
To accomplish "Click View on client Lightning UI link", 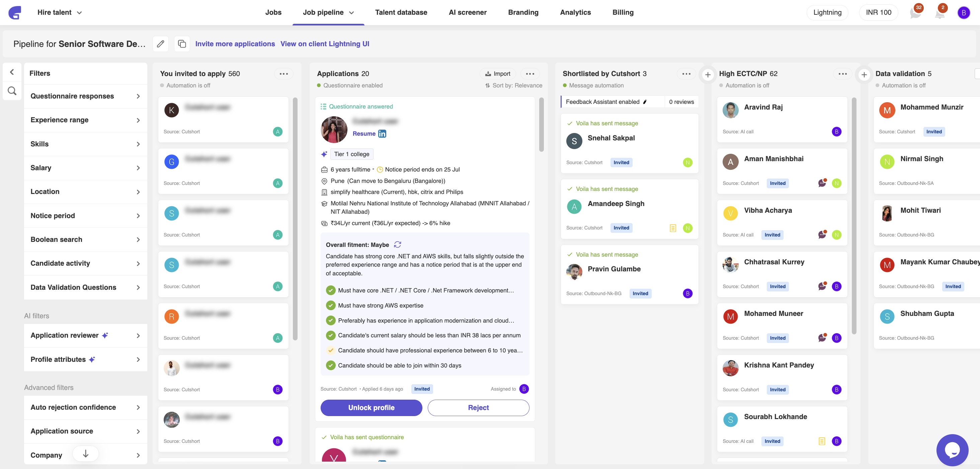I will click(325, 44).
